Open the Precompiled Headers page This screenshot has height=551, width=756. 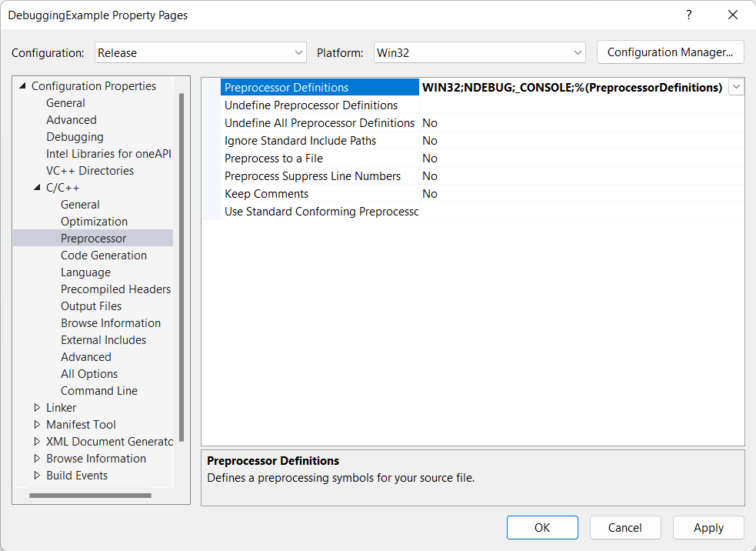[115, 289]
